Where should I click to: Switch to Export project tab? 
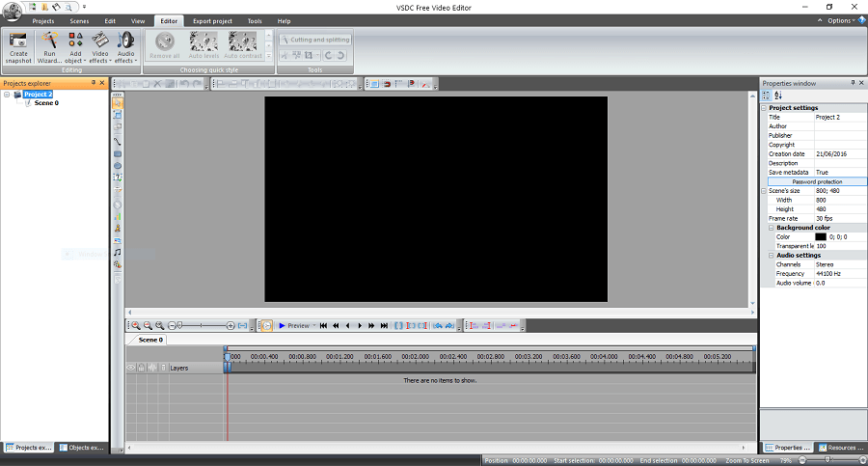coord(212,21)
